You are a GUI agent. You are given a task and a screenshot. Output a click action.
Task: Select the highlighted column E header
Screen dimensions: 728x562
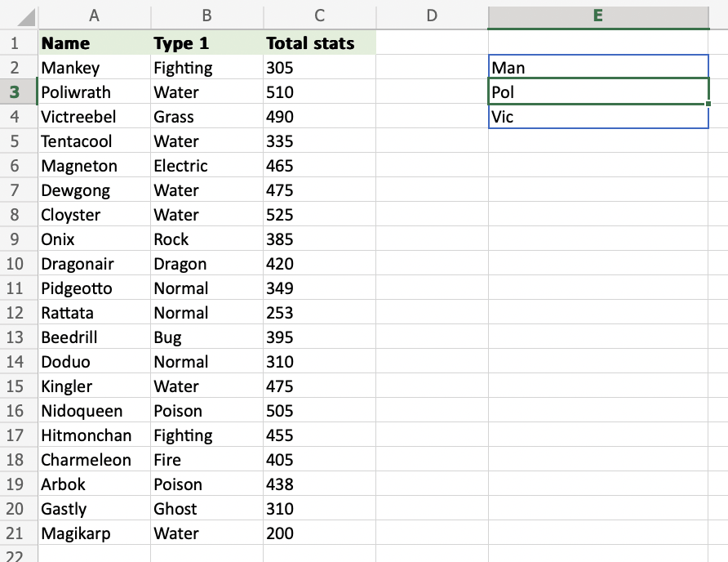[x=597, y=15]
